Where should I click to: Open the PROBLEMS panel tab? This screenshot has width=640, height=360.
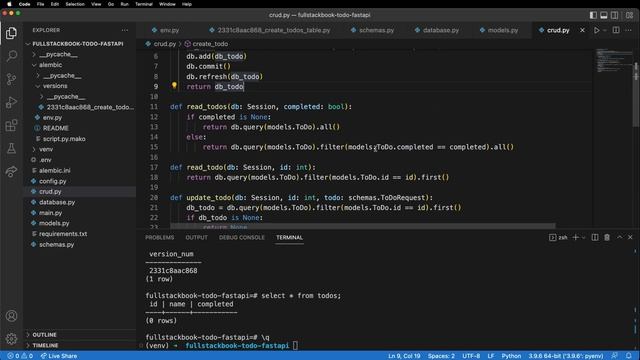pos(160,238)
